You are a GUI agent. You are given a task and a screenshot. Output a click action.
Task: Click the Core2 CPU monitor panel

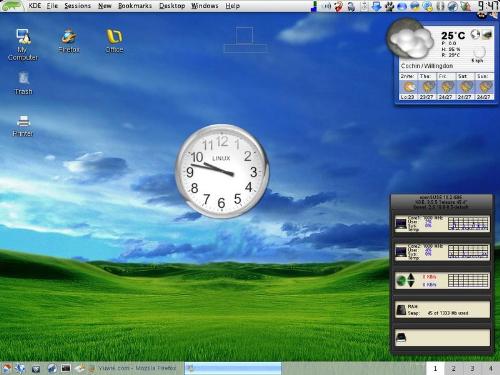point(442,252)
